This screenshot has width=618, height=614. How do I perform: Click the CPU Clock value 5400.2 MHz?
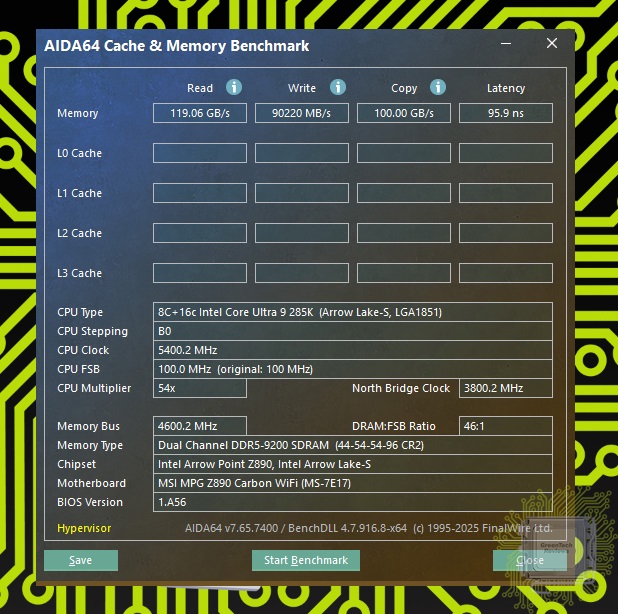[x=353, y=350]
